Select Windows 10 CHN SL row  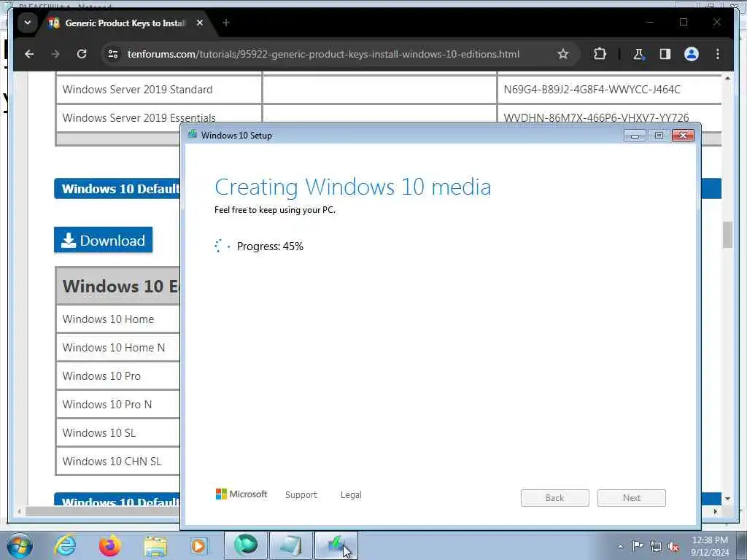118,462
